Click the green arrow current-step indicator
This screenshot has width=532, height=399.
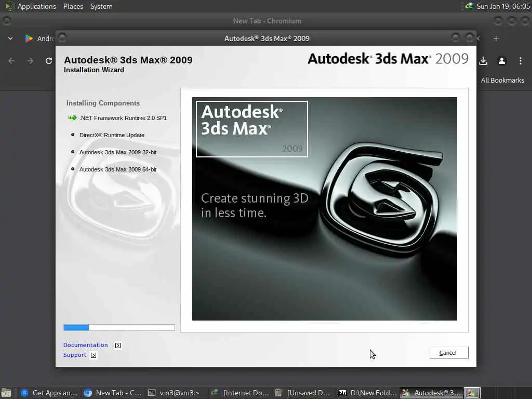point(72,118)
